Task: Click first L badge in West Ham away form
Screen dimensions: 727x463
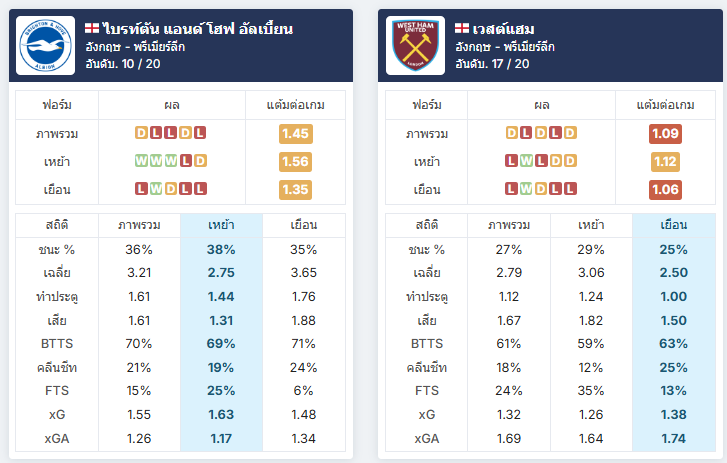Action: (x=511, y=189)
